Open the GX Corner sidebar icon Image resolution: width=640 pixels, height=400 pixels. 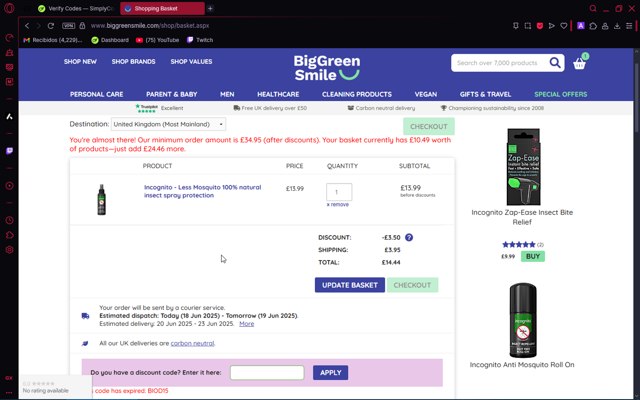point(9,378)
